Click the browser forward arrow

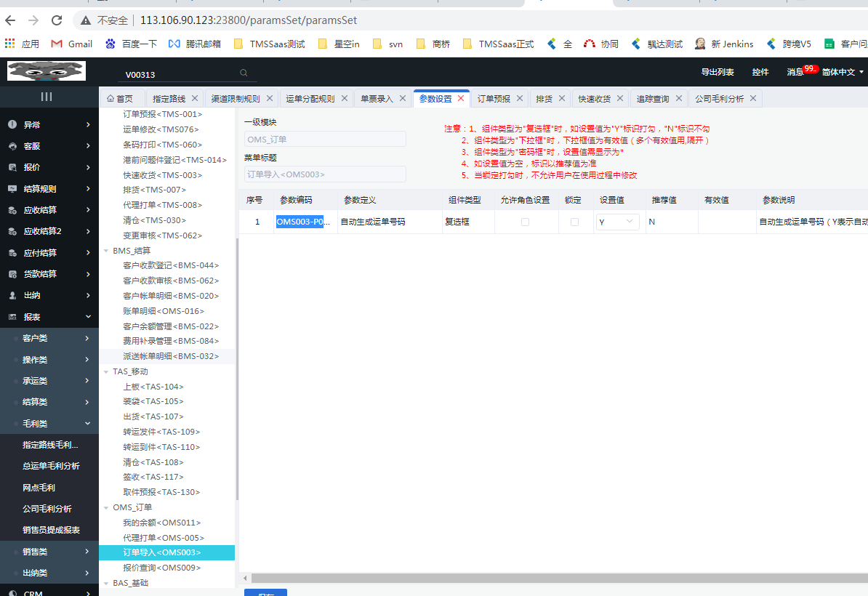coord(33,20)
